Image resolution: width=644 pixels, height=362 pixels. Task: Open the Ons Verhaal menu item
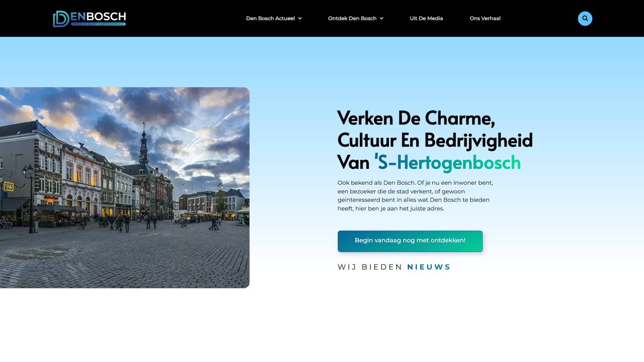(x=485, y=18)
